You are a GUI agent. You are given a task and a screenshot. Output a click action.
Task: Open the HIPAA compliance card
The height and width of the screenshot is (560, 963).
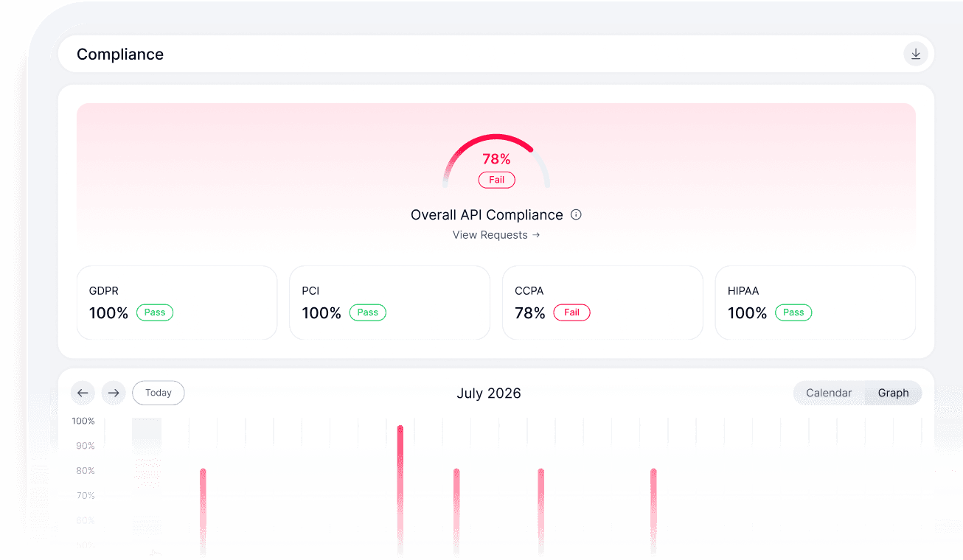816,303
